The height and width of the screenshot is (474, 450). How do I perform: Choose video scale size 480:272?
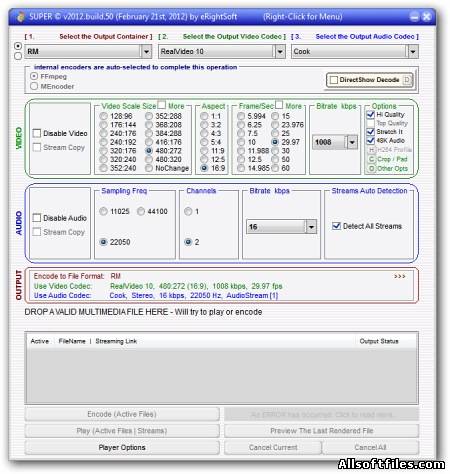click(x=149, y=151)
